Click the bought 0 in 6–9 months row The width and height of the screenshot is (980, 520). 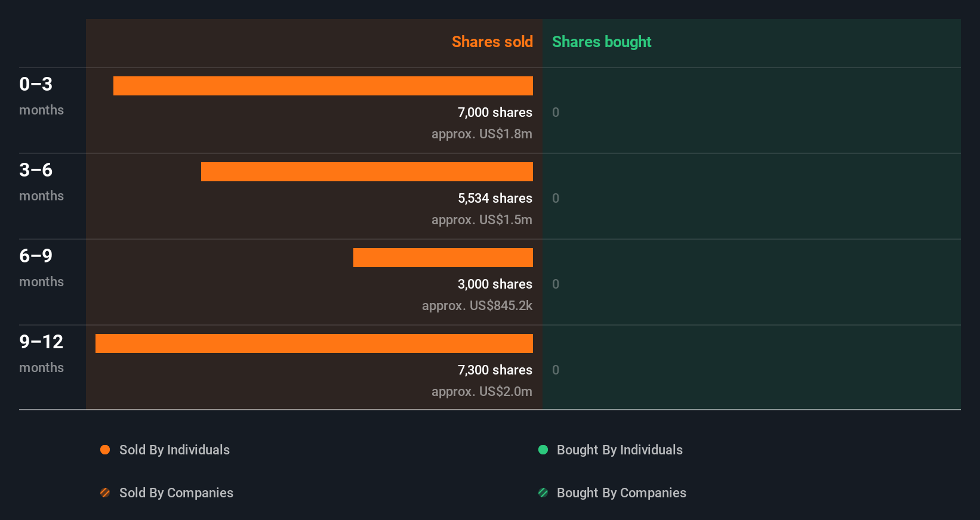click(x=556, y=284)
